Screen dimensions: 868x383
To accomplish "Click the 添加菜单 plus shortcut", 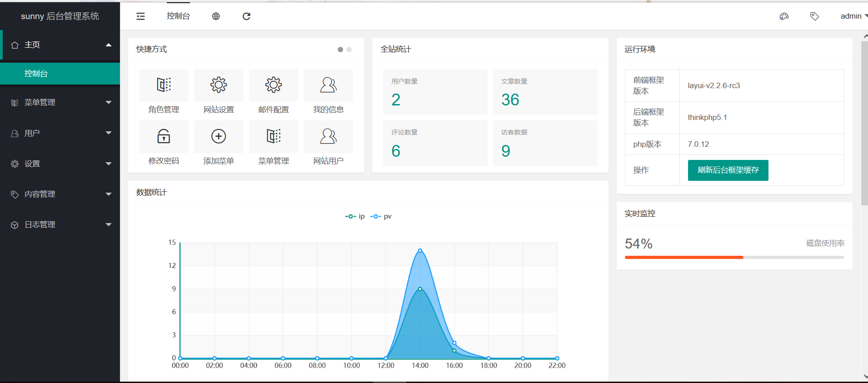I will pyautogui.click(x=219, y=136).
